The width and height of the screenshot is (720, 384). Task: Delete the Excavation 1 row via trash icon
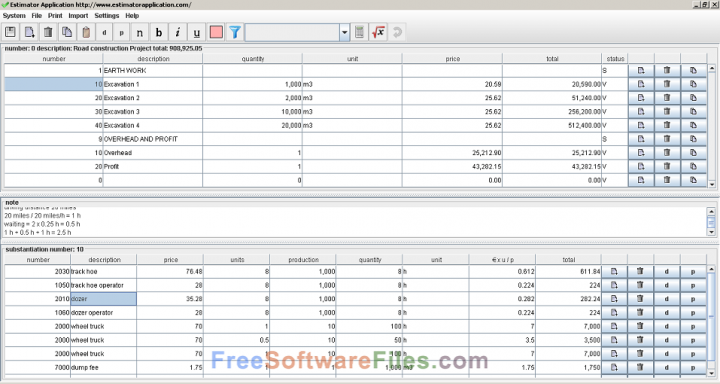coord(667,84)
